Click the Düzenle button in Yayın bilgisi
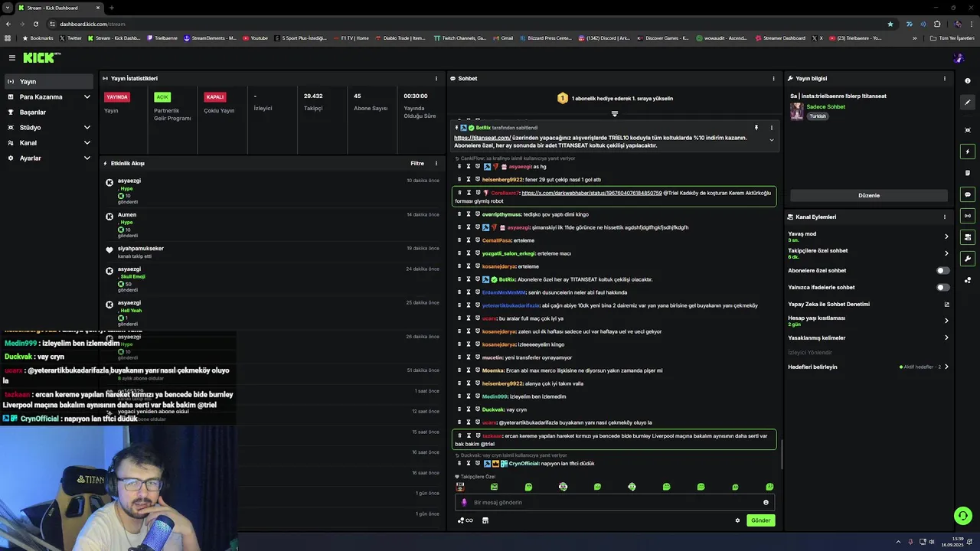980x551 pixels. tap(869, 195)
